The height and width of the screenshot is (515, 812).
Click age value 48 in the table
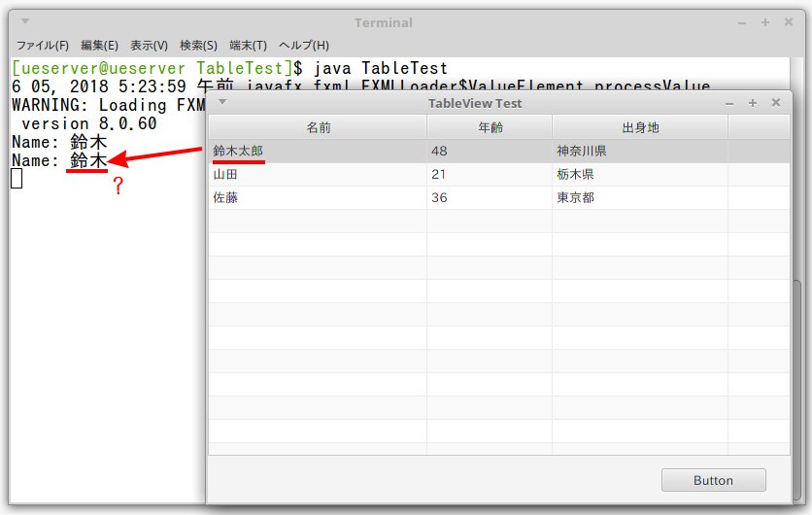(490, 151)
